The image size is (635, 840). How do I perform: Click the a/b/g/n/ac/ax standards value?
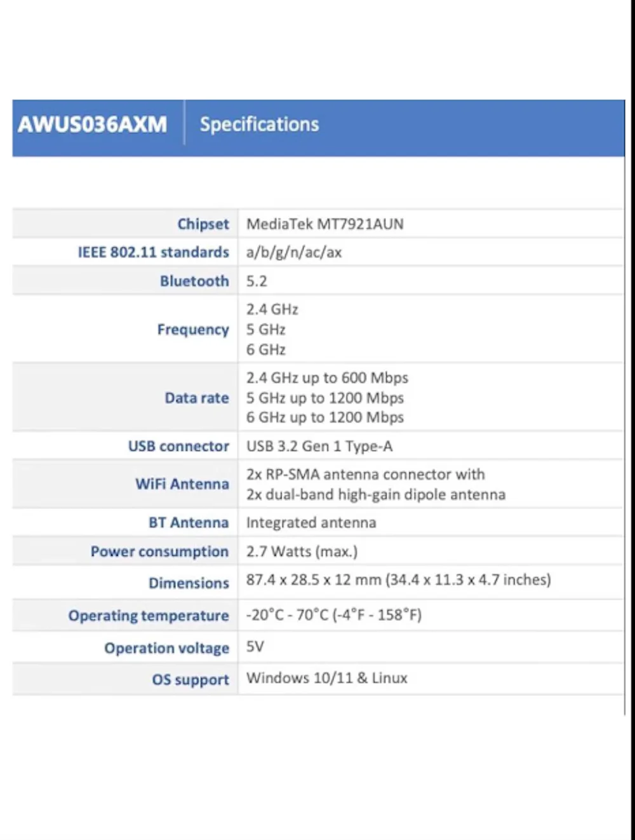click(x=294, y=252)
